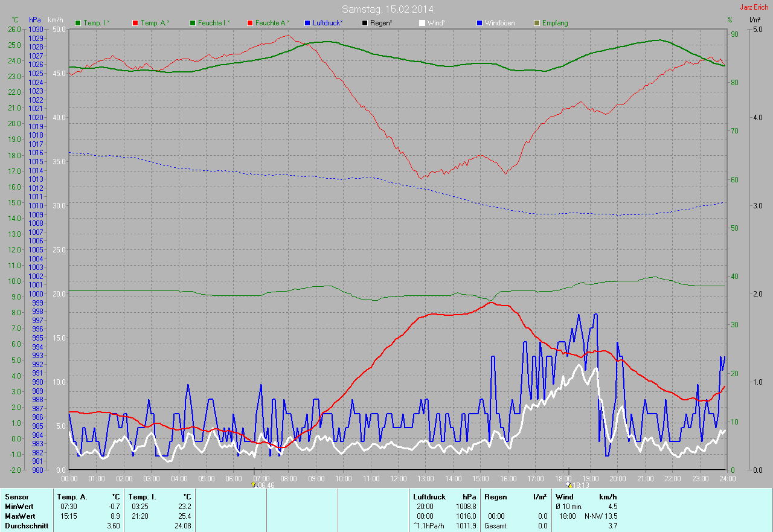Click the '%' humidity axis header
Image resolution: width=773 pixels, height=532 pixels.
pyautogui.click(x=730, y=20)
